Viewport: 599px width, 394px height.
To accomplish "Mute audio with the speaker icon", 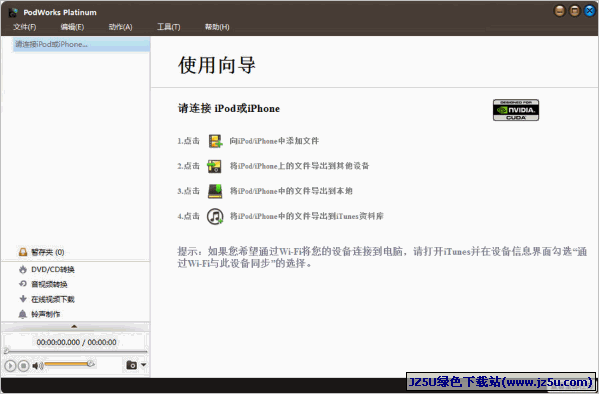I will [x=37, y=366].
